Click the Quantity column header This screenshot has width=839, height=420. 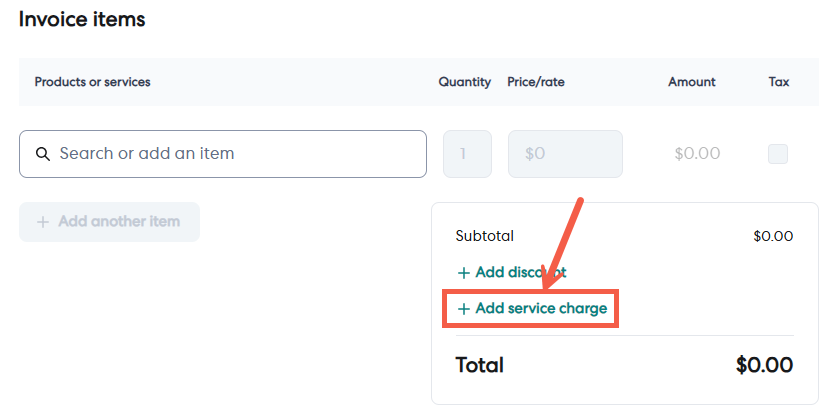[x=465, y=82]
